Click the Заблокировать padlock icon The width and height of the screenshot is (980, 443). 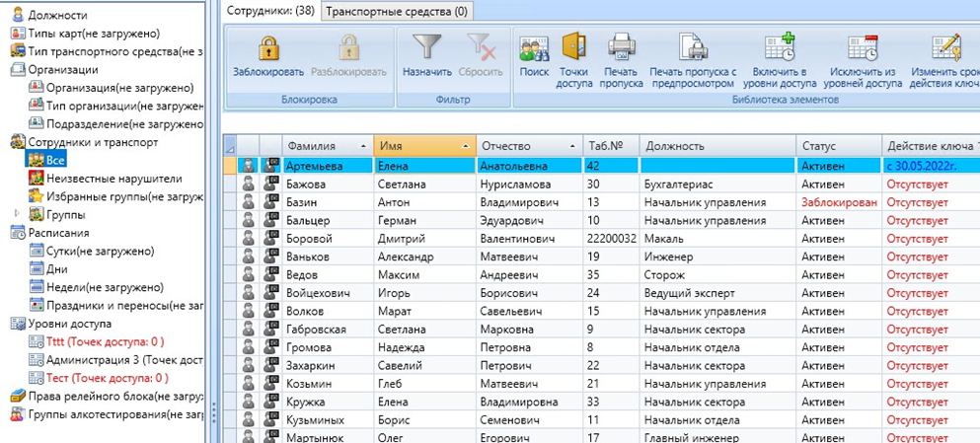click(x=268, y=49)
